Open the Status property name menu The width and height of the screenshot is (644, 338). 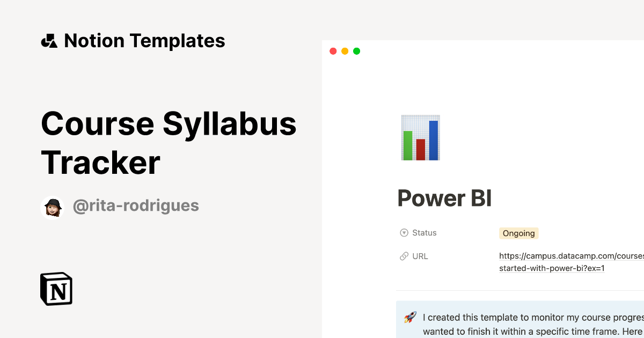tap(424, 233)
